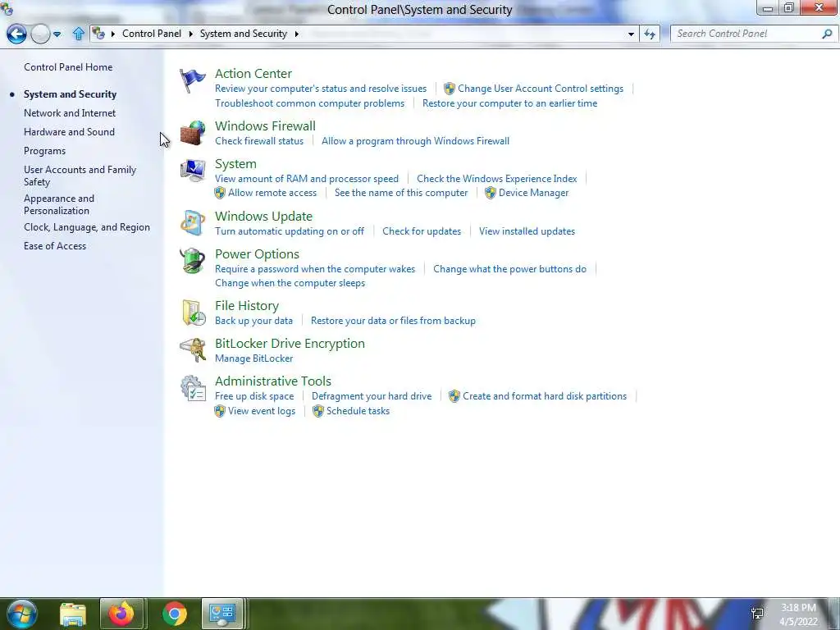
Task: Click the address bar refresh icon
Action: (650, 34)
